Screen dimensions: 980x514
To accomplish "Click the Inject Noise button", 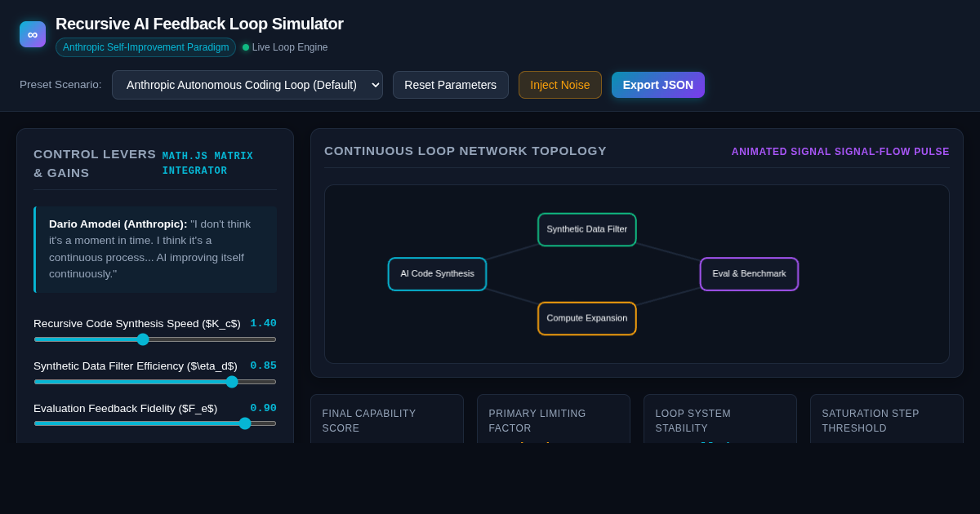I will tap(560, 85).
